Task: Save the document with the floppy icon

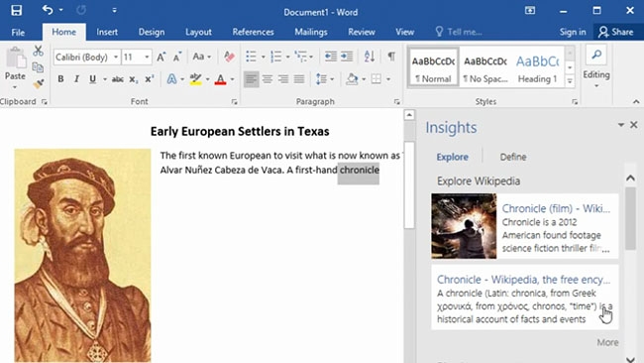Action: click(17, 10)
